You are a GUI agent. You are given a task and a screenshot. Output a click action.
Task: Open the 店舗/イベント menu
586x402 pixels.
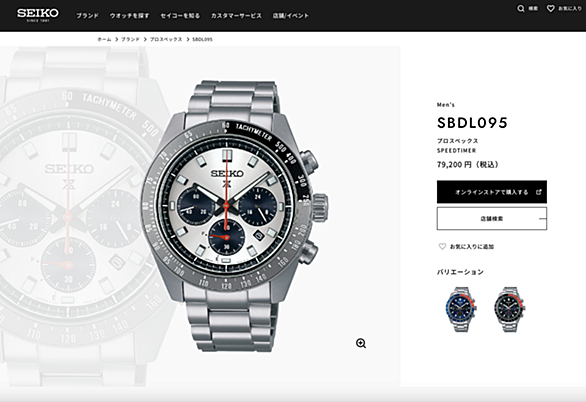pyautogui.click(x=291, y=16)
